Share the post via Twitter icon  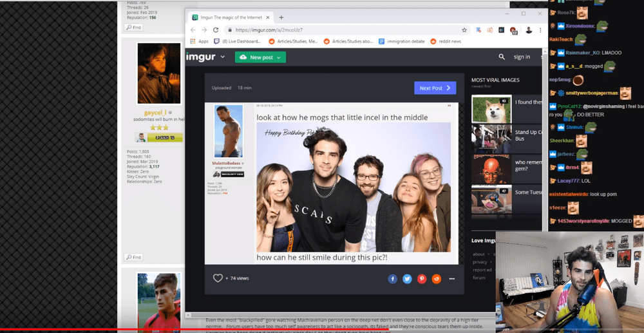pyautogui.click(x=407, y=279)
